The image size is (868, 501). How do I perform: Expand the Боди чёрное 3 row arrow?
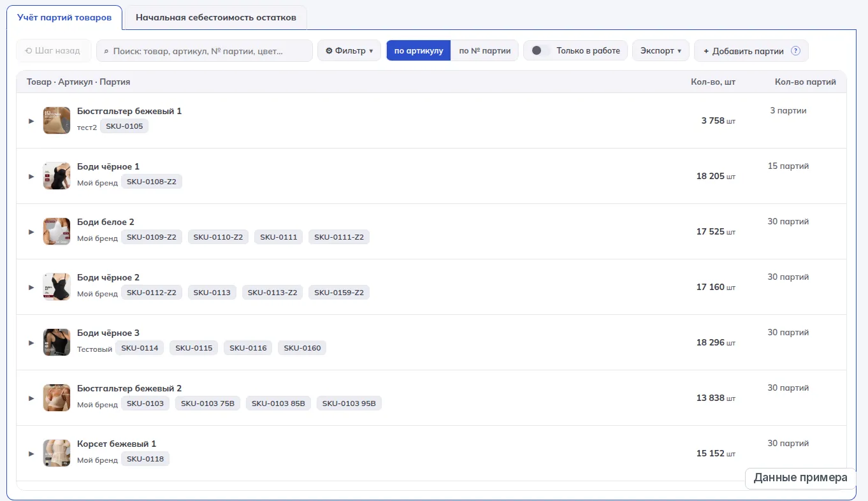pos(31,342)
